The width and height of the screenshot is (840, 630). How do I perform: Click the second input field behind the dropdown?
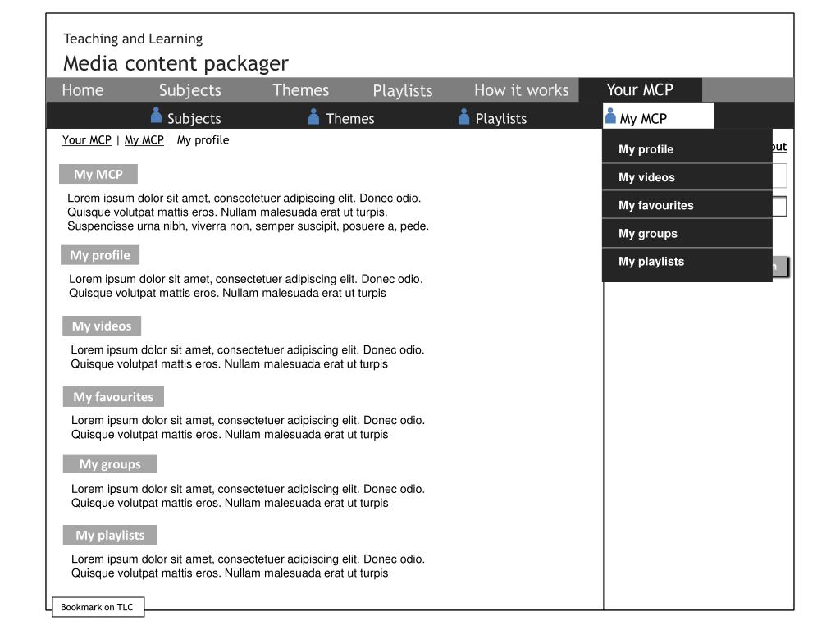779,206
